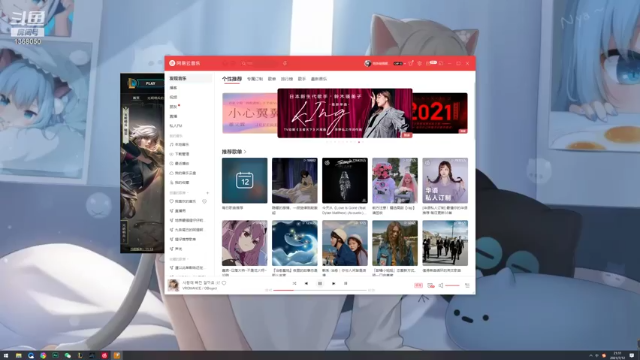
Task: Open the playlist cover of a sleeping figure in bed
Action: click(295, 180)
